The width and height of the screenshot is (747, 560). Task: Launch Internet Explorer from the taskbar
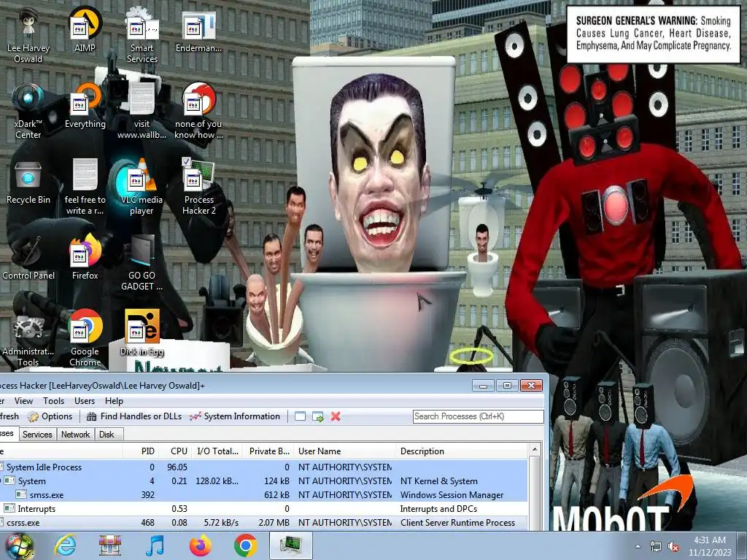click(x=65, y=545)
